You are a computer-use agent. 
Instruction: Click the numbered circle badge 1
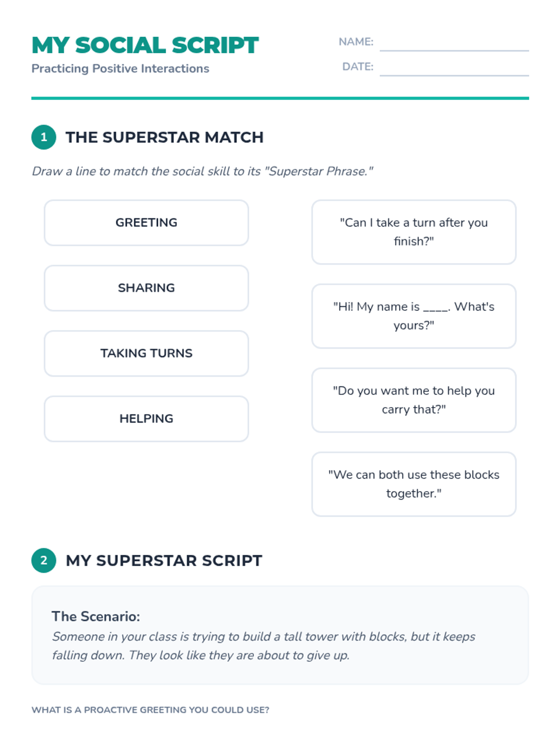click(44, 137)
